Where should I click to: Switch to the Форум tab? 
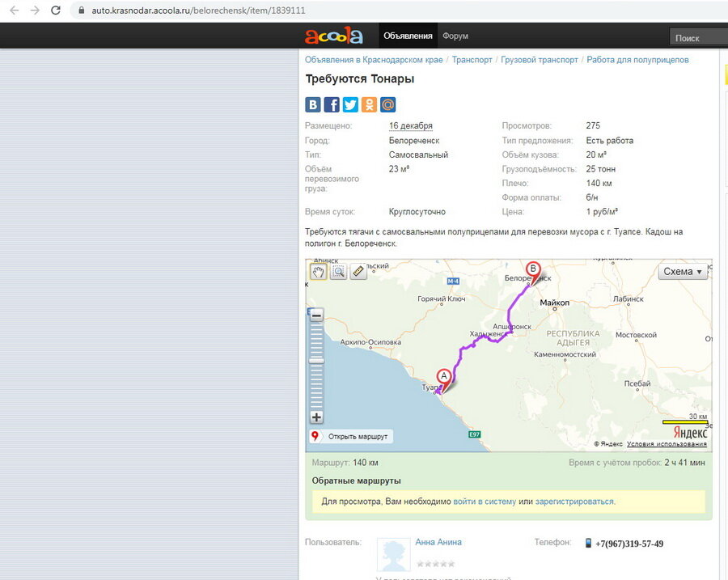455,36
